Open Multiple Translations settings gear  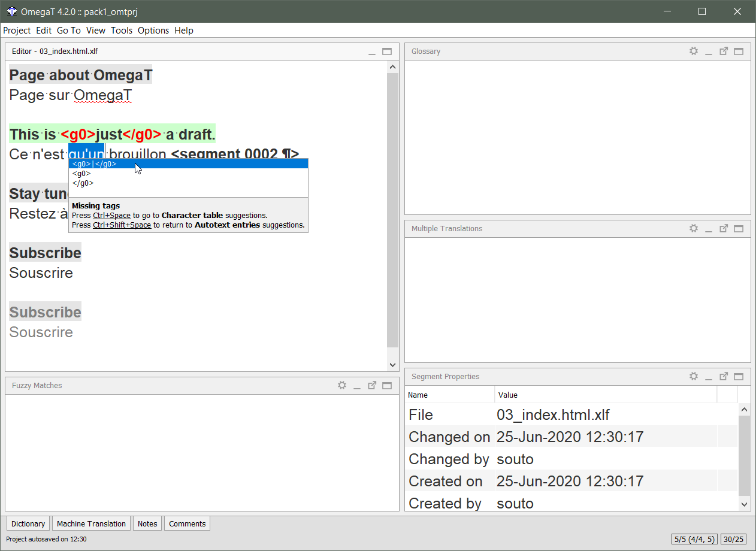click(694, 228)
